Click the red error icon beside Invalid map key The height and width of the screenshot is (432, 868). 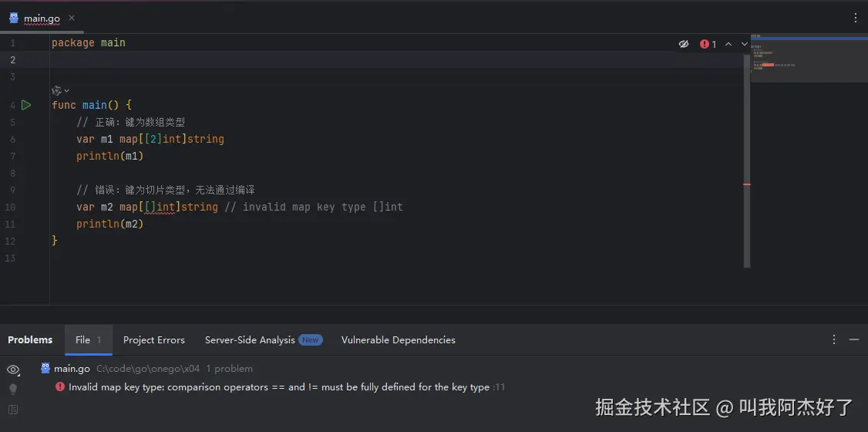(60, 386)
